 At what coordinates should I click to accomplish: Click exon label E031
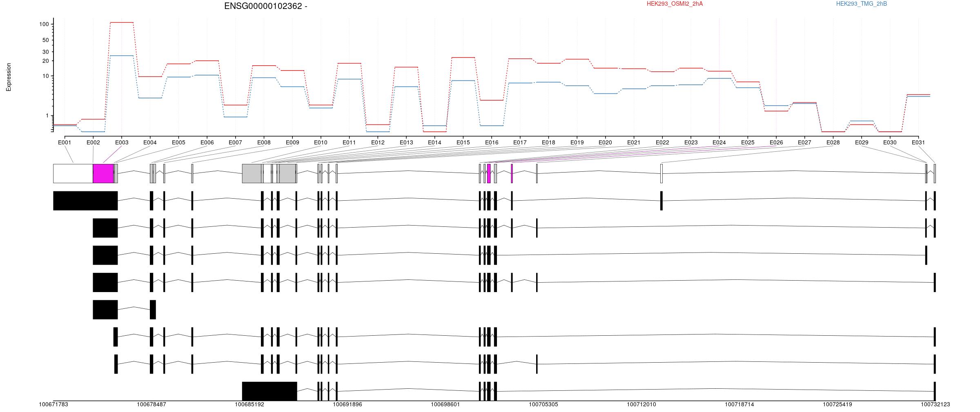coord(918,142)
